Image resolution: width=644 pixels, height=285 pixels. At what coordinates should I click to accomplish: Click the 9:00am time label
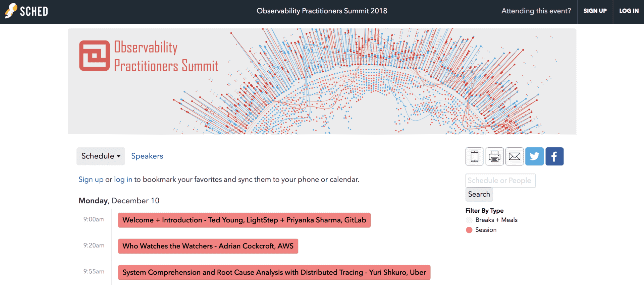pos(94,219)
